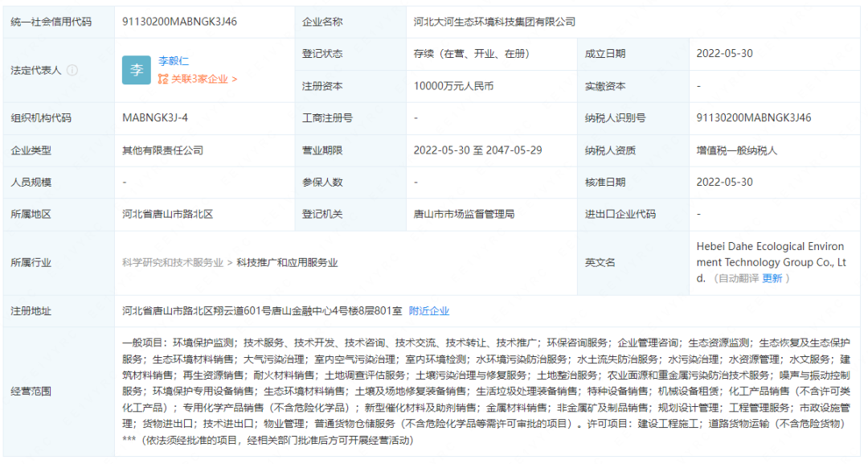
Task: Click the 统一社会信用代码 label
Action: (x=51, y=23)
